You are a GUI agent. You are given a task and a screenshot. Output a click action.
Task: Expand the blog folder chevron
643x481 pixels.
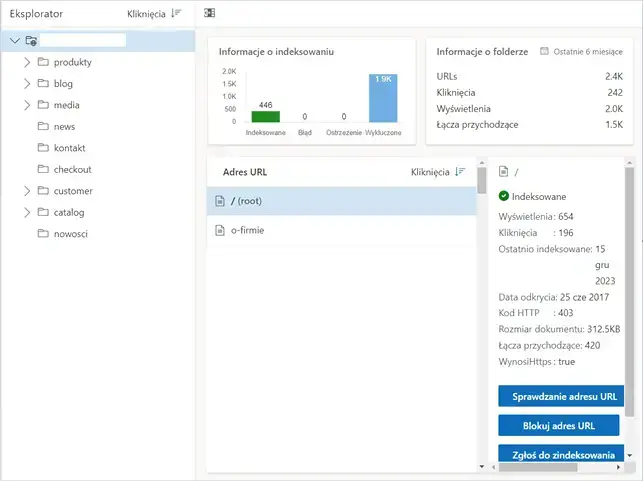(28, 84)
